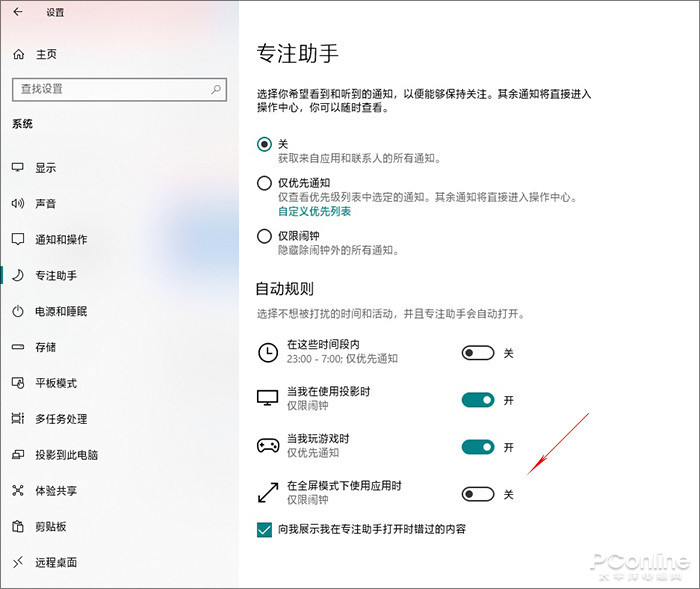This screenshot has height=589, width=700.
Task: Open 投影到此电脑 icon
Action: [x=17, y=455]
